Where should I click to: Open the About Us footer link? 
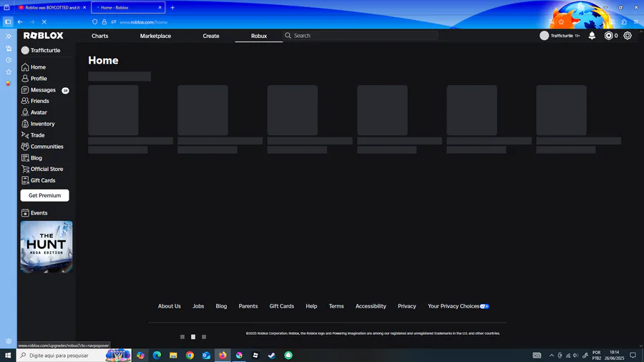169,306
